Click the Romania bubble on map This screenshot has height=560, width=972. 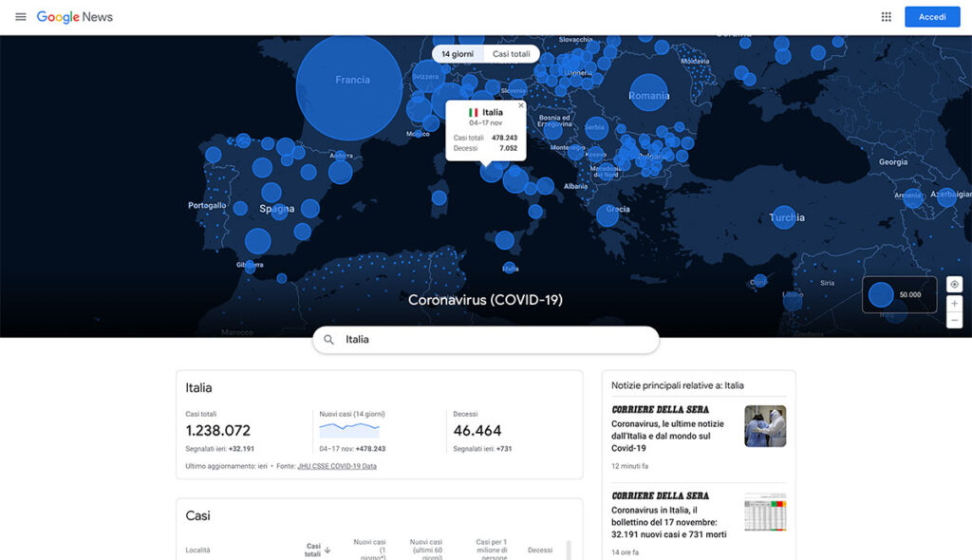pyautogui.click(x=648, y=93)
